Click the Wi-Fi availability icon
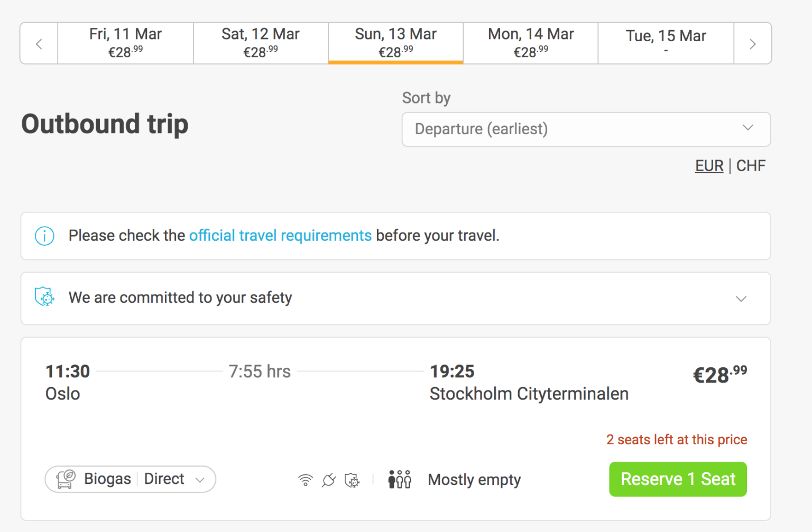The width and height of the screenshot is (812, 532). coord(305,479)
